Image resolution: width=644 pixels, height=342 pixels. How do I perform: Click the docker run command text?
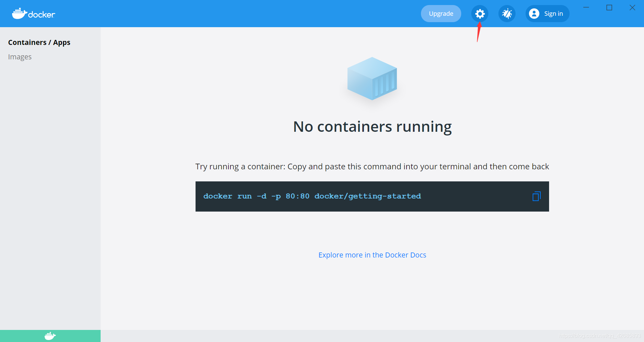[x=312, y=196]
